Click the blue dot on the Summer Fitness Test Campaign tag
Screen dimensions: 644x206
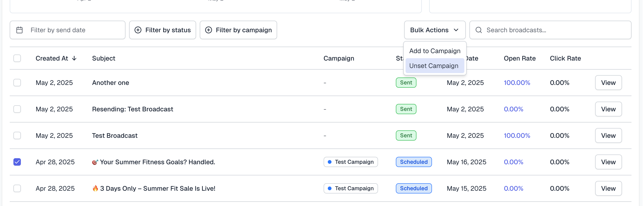pyautogui.click(x=329, y=162)
